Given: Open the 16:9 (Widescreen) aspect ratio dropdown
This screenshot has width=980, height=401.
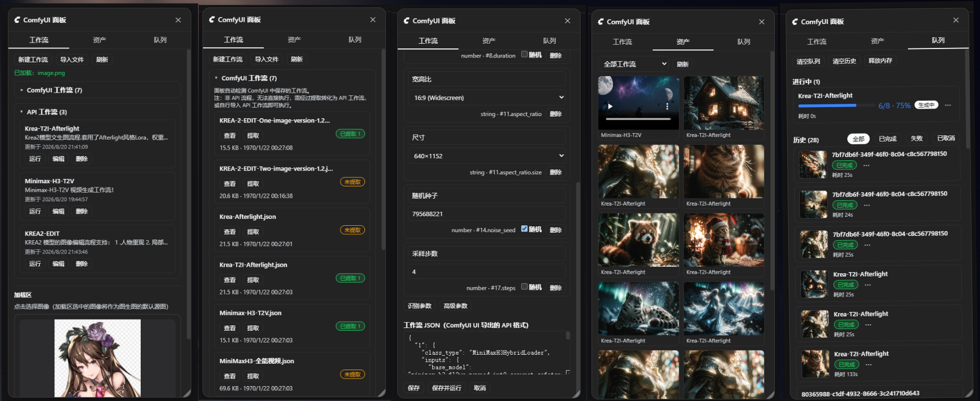Looking at the screenshot, I should point(487,97).
